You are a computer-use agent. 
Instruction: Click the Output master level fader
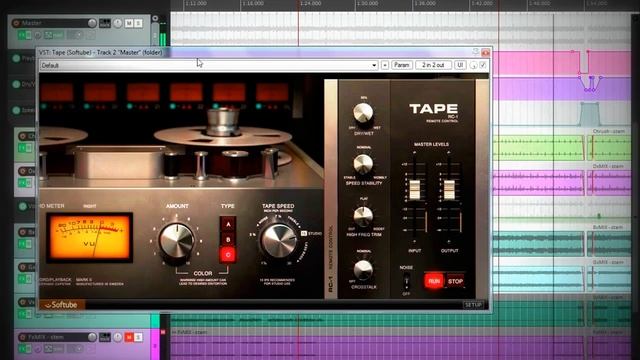(x=449, y=189)
